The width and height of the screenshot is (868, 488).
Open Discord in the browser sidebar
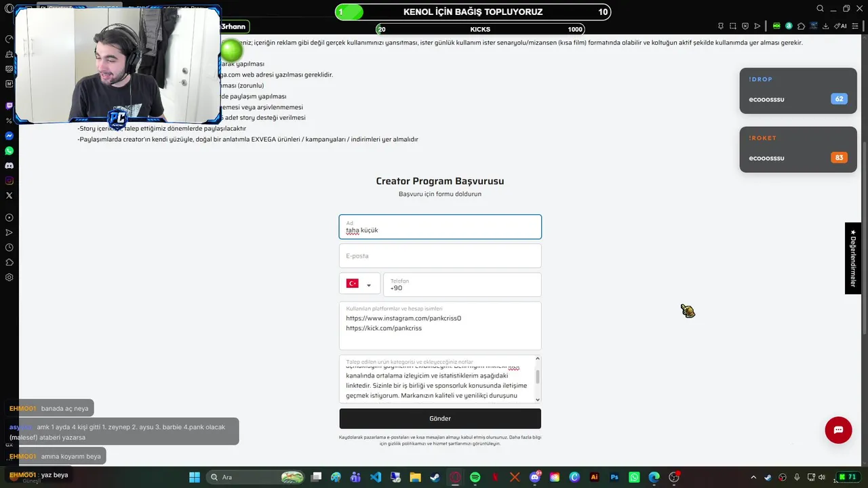[9, 165]
